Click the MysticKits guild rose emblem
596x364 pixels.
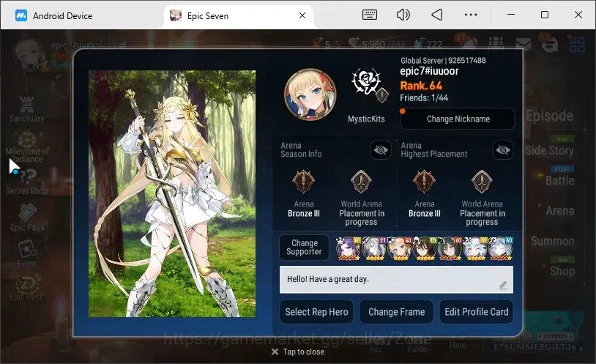[366, 83]
